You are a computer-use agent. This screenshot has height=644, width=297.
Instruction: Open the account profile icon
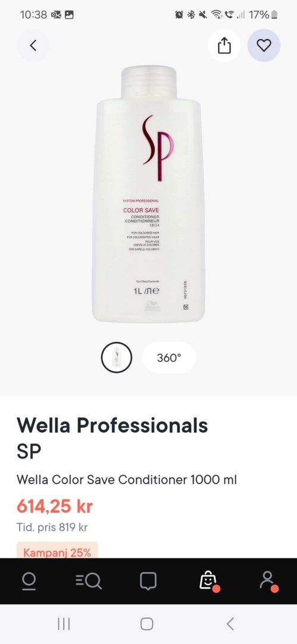(x=268, y=581)
